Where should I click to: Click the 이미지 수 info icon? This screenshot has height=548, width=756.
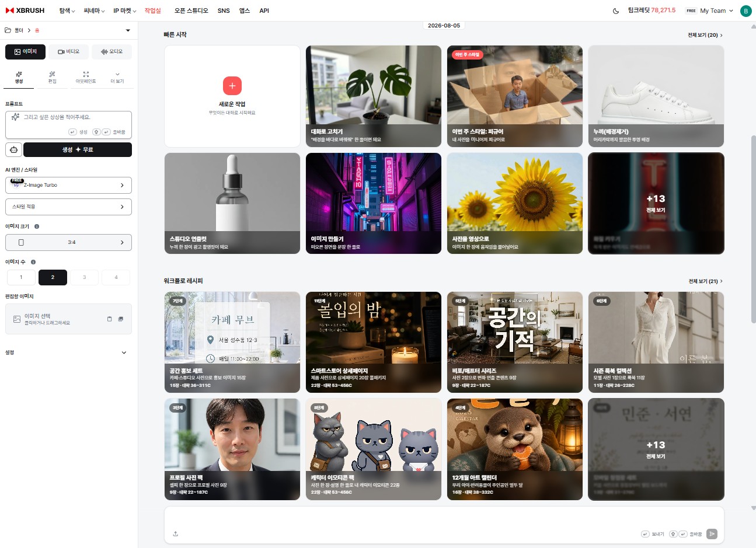coord(33,262)
